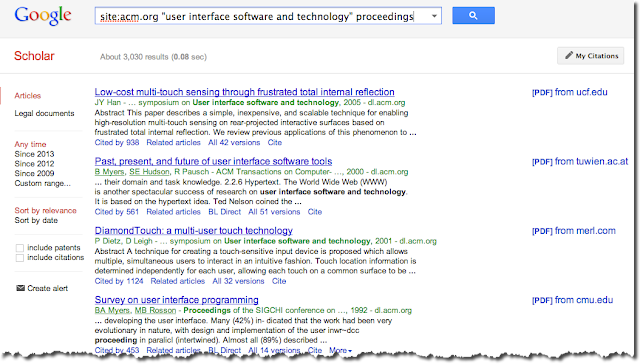Open Past, present, and future result title
The width and height of the screenshot is (640, 364).
click(x=213, y=161)
